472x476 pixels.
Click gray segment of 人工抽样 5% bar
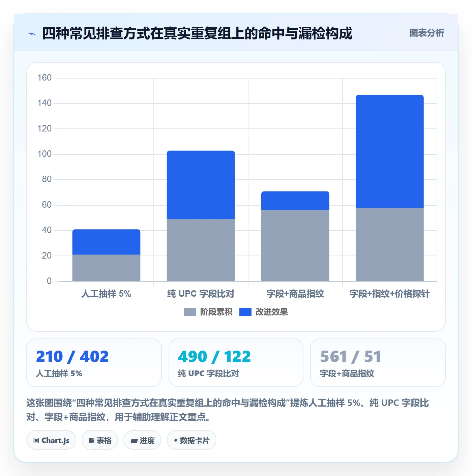(x=106, y=268)
